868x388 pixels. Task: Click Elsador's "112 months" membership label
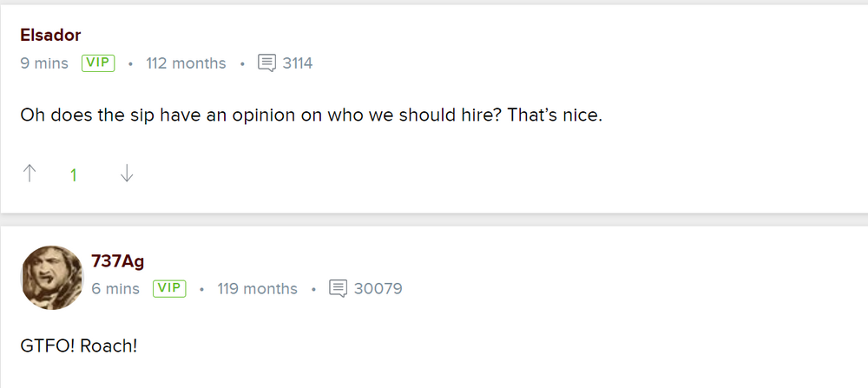(x=186, y=63)
